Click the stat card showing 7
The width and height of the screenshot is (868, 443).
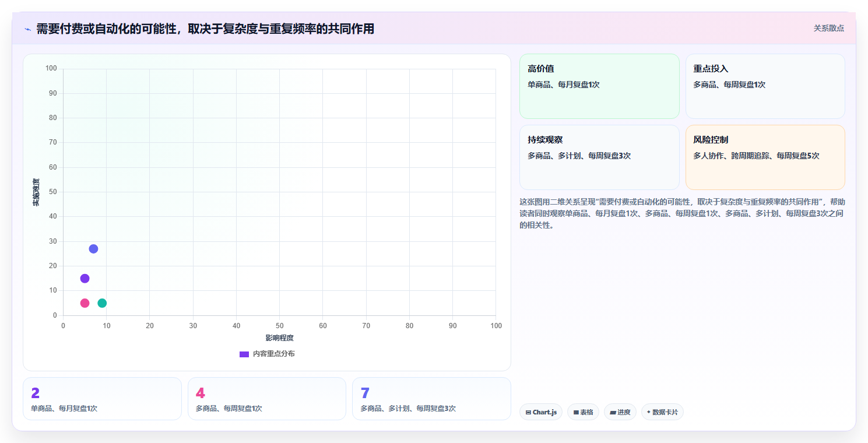(431, 399)
